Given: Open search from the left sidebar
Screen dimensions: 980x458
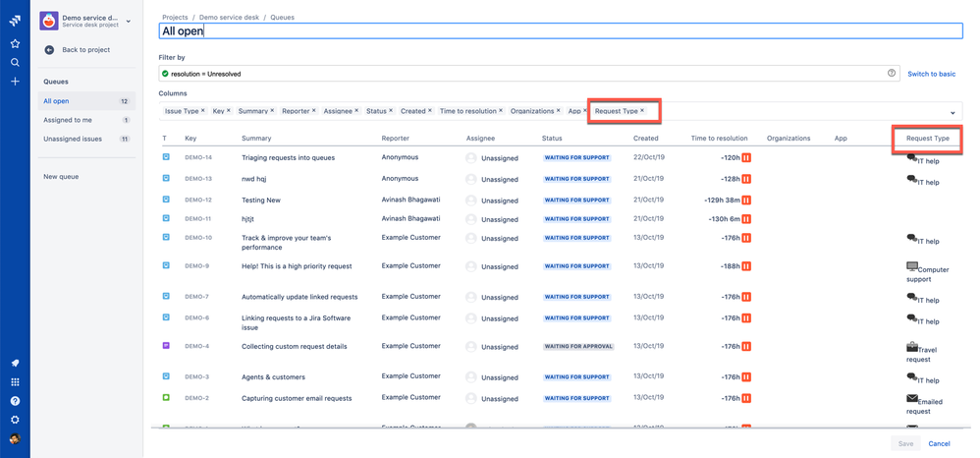Looking at the screenshot, I should [x=15, y=62].
